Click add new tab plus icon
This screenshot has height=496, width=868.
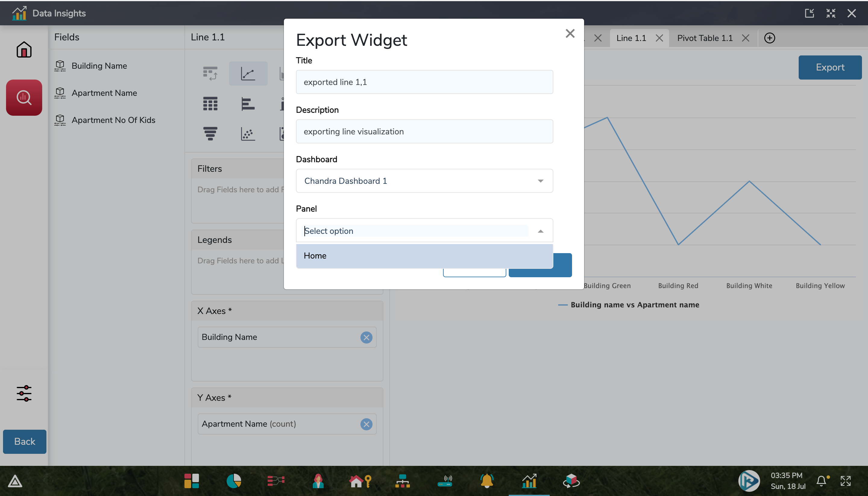(x=770, y=38)
